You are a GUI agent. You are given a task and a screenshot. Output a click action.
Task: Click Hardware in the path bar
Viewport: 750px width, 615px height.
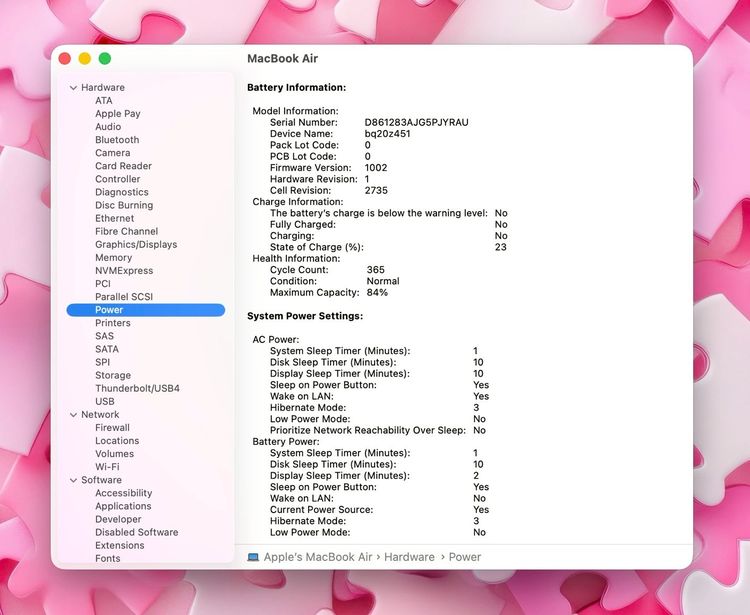point(409,557)
